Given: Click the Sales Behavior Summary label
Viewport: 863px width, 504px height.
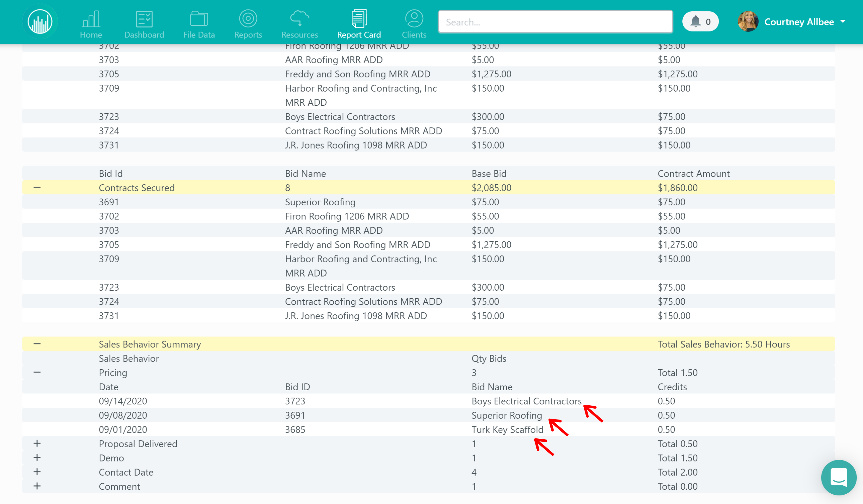Looking at the screenshot, I should 150,344.
